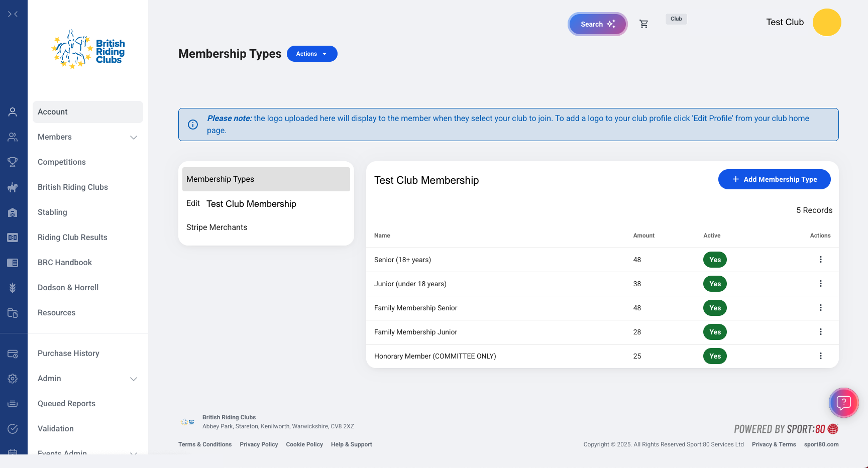
Task: Click the Add Membership Type button
Action: click(774, 179)
